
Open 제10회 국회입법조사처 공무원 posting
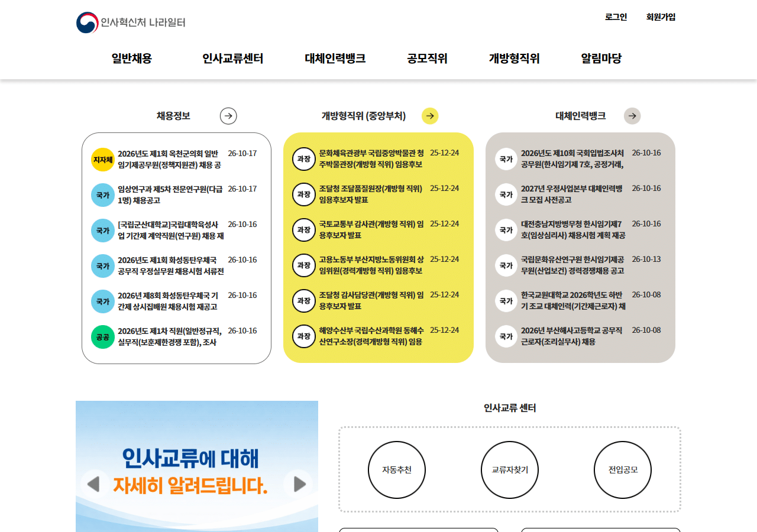point(572,158)
